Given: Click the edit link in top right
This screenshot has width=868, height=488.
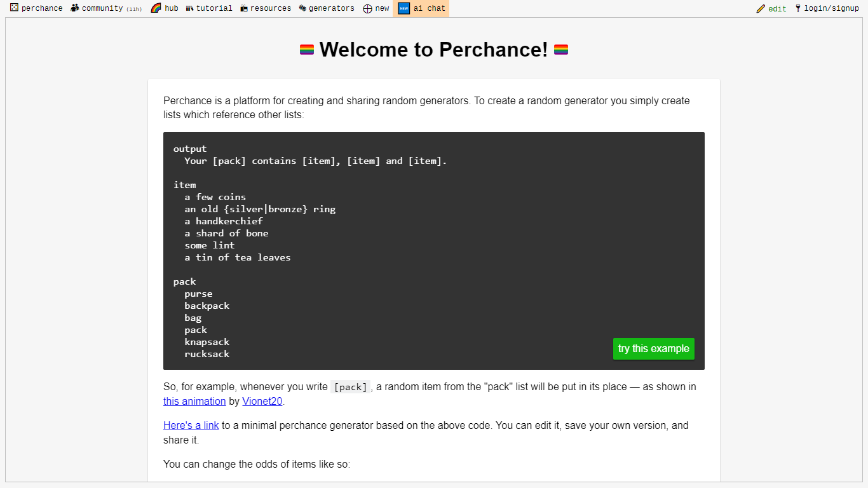Looking at the screenshot, I should [771, 8].
